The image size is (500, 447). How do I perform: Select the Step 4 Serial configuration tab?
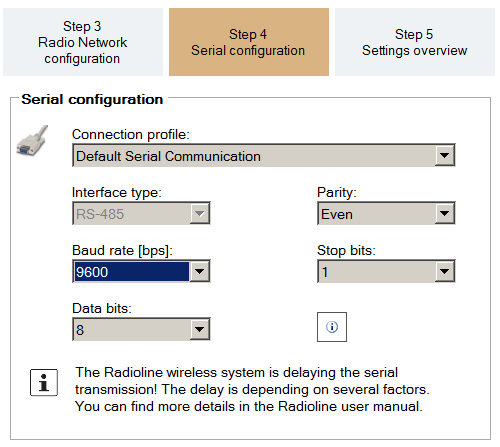pyautogui.click(x=249, y=42)
